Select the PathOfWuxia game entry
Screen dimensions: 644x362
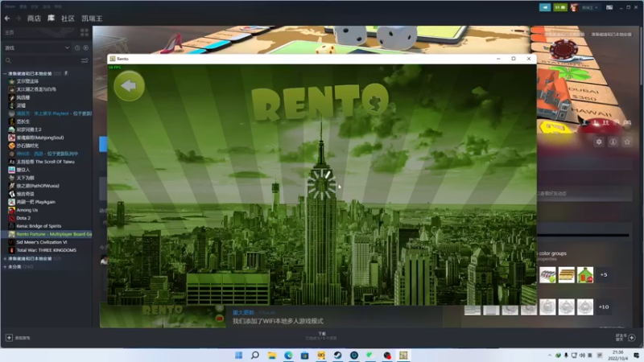coord(38,186)
